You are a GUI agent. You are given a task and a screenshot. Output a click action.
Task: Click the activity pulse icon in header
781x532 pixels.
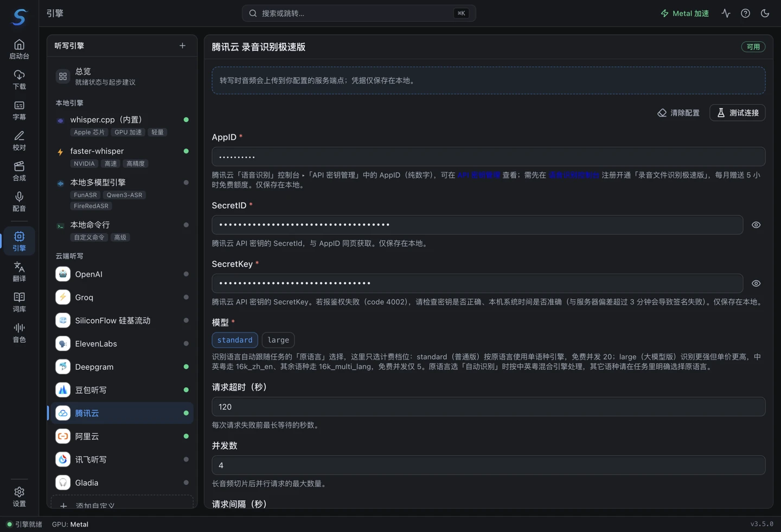click(726, 14)
